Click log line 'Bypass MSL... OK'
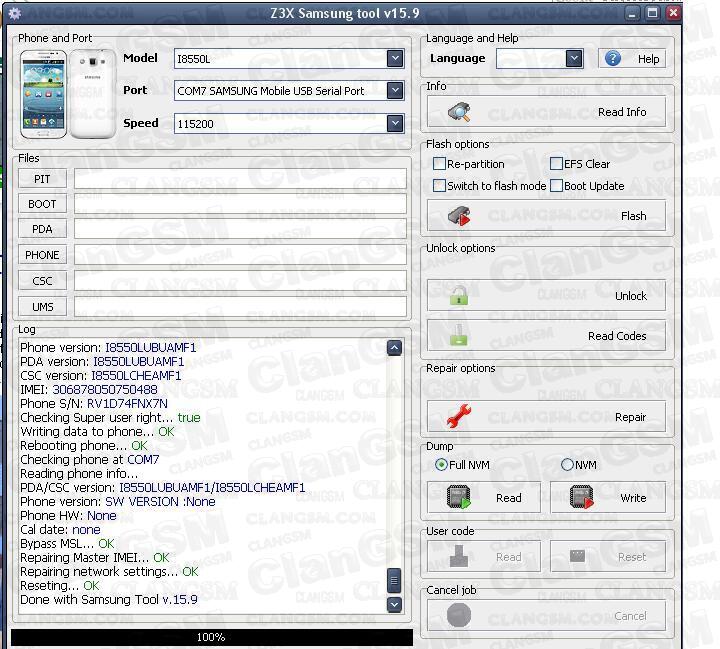 pyautogui.click(x=67, y=544)
